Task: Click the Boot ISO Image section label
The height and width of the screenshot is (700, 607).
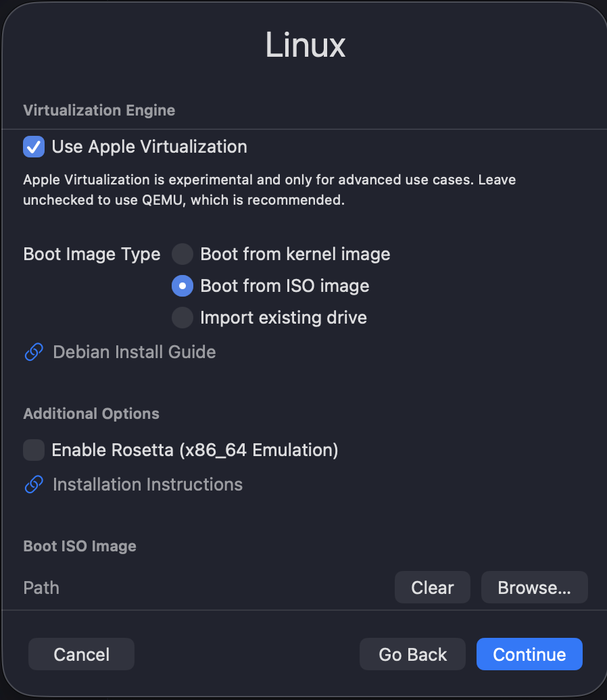Action: click(x=79, y=546)
